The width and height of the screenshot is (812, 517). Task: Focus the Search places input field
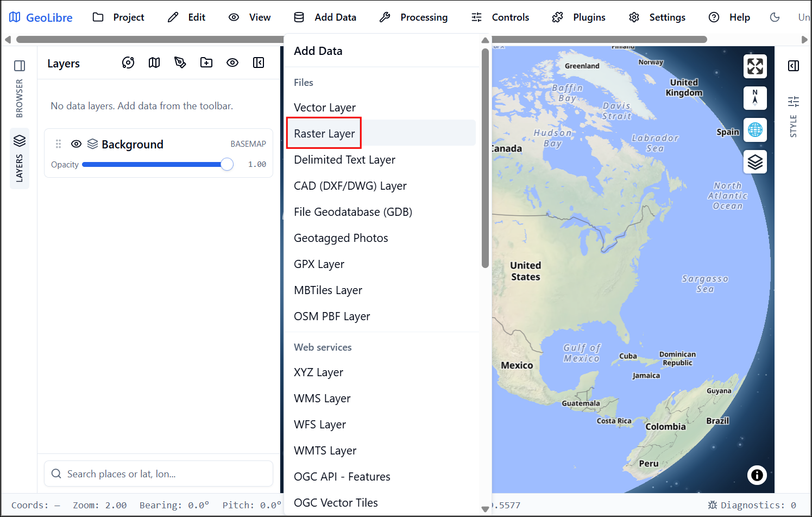coord(159,474)
